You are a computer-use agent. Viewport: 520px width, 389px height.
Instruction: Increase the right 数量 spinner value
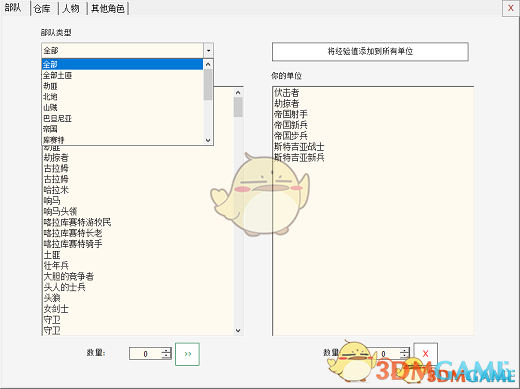(404, 351)
